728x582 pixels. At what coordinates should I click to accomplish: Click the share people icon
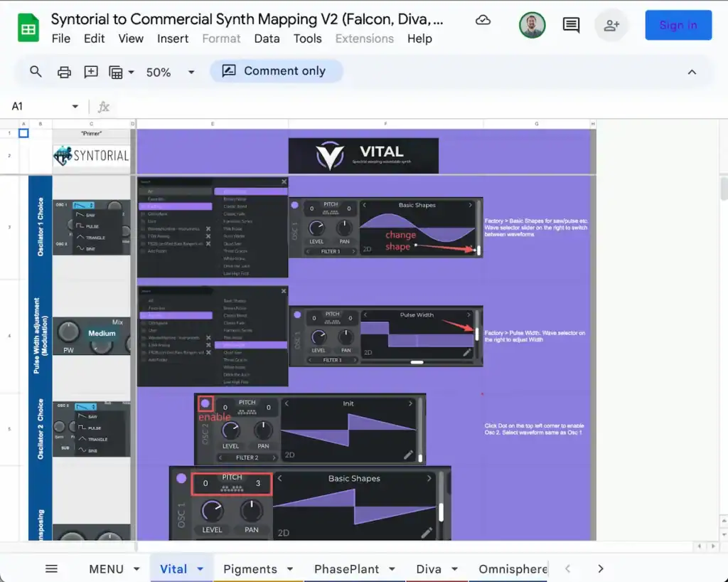pyautogui.click(x=611, y=26)
